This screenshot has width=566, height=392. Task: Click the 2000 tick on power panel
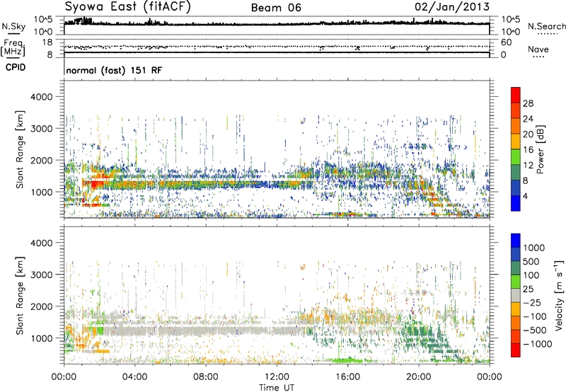(x=41, y=160)
